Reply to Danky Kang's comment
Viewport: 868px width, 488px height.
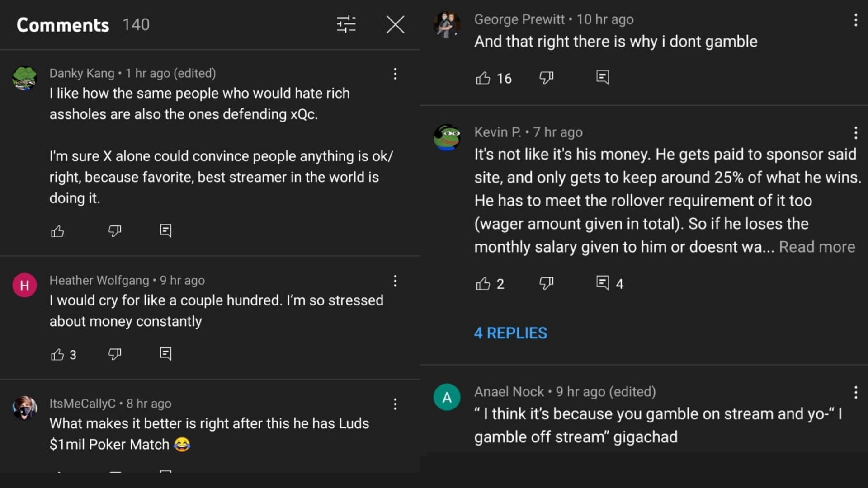[x=165, y=230]
